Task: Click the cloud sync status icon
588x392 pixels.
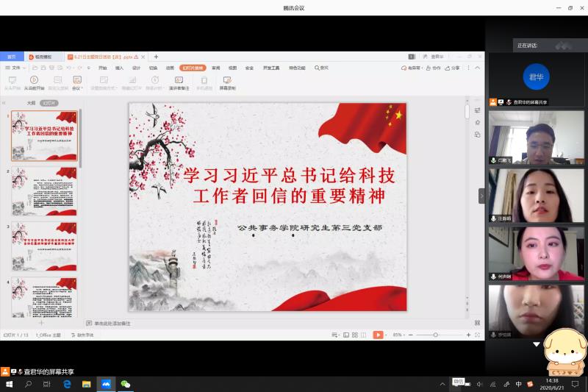Action: coord(404,68)
